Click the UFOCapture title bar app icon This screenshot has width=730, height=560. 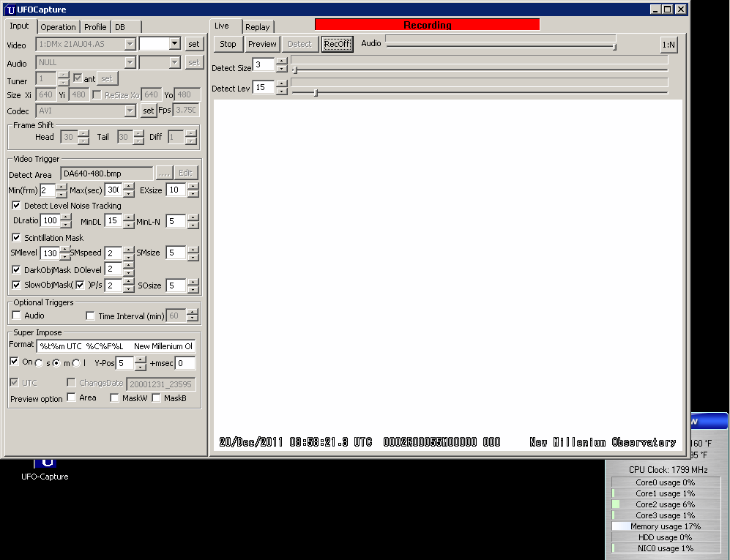click(x=10, y=10)
